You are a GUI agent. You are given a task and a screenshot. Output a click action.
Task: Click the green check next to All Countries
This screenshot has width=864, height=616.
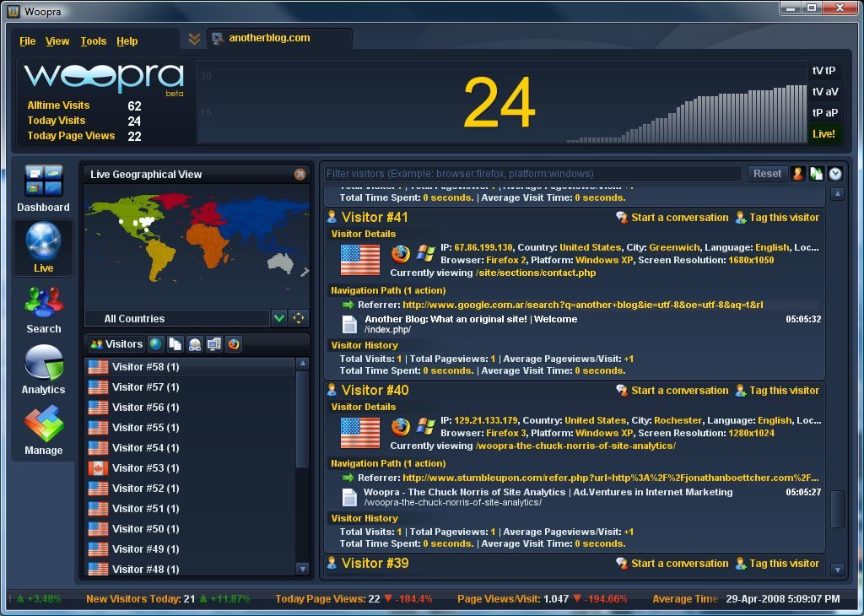279,318
